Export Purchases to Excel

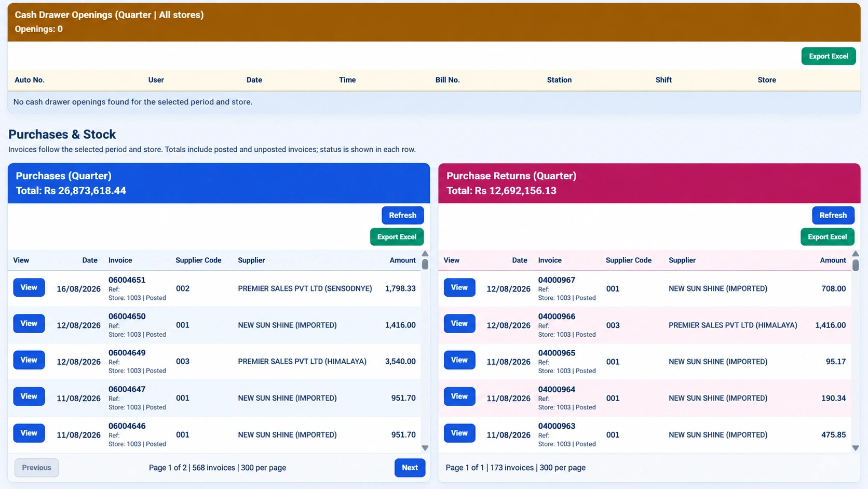coord(397,237)
